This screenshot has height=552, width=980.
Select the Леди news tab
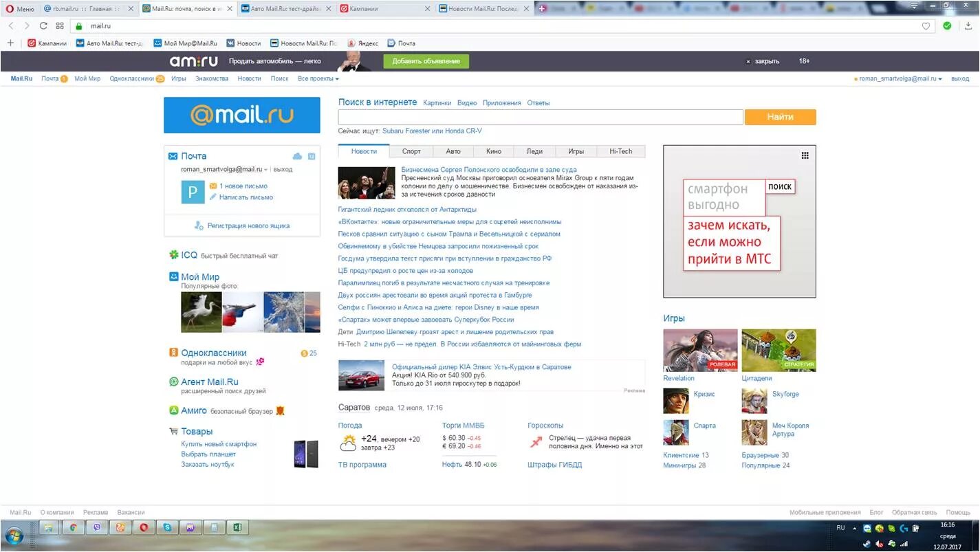pos(534,151)
